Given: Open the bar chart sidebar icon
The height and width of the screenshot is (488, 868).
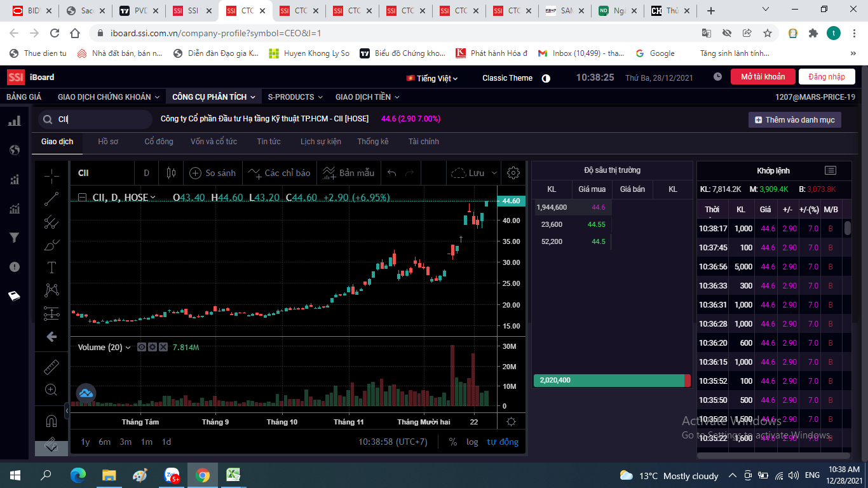Looking at the screenshot, I should (x=15, y=121).
